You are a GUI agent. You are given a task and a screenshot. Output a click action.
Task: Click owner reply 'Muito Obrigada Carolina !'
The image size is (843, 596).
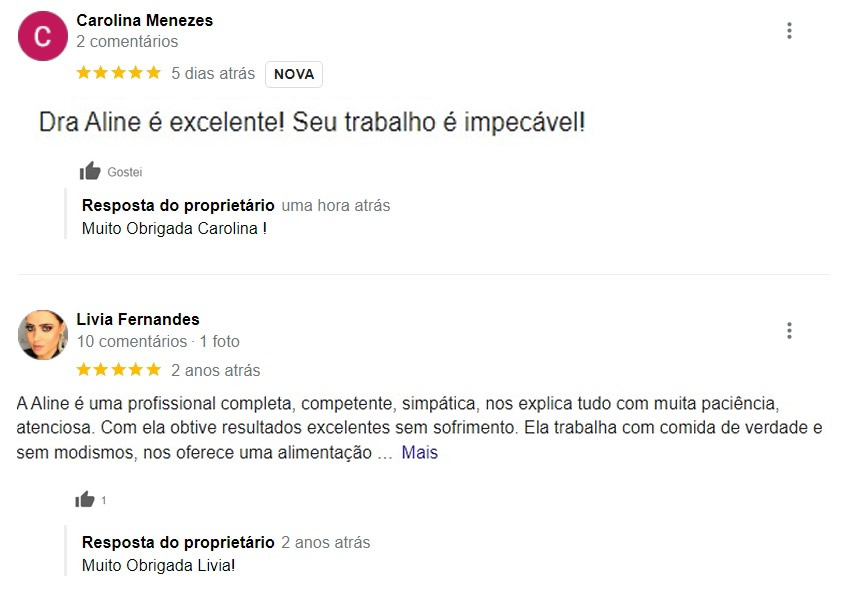174,228
